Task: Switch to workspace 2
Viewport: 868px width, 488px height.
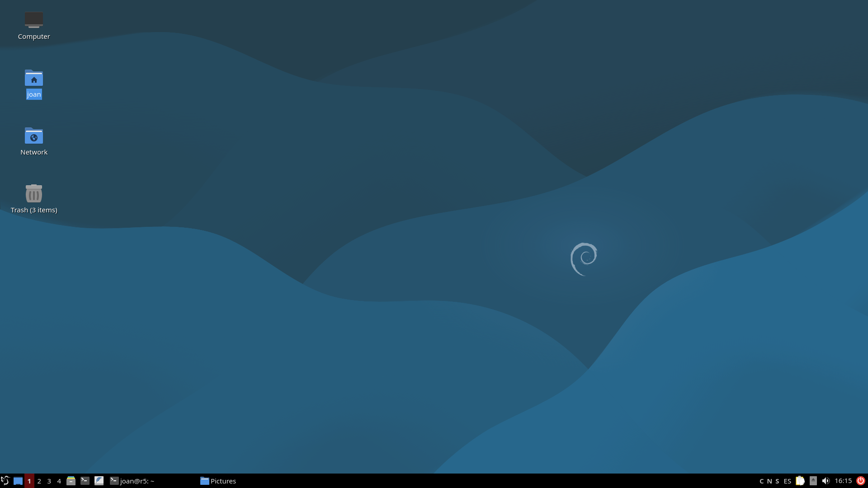Action: pos(39,481)
